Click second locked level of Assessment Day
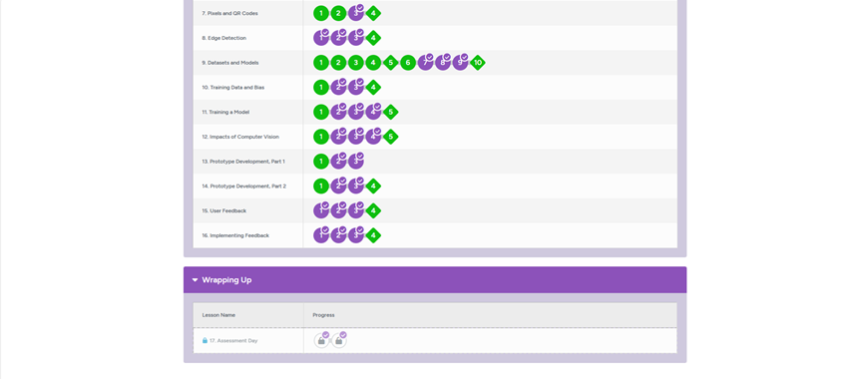The height and width of the screenshot is (379, 868). point(339,340)
